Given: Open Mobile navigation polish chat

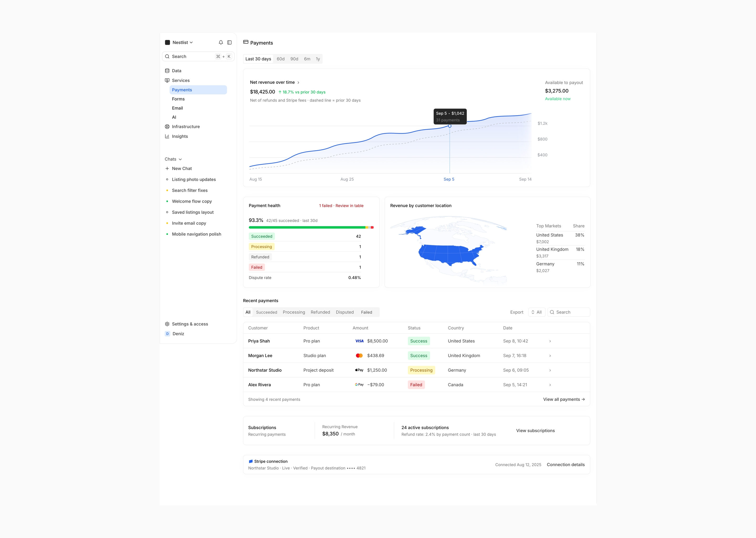Looking at the screenshot, I should coord(197,234).
